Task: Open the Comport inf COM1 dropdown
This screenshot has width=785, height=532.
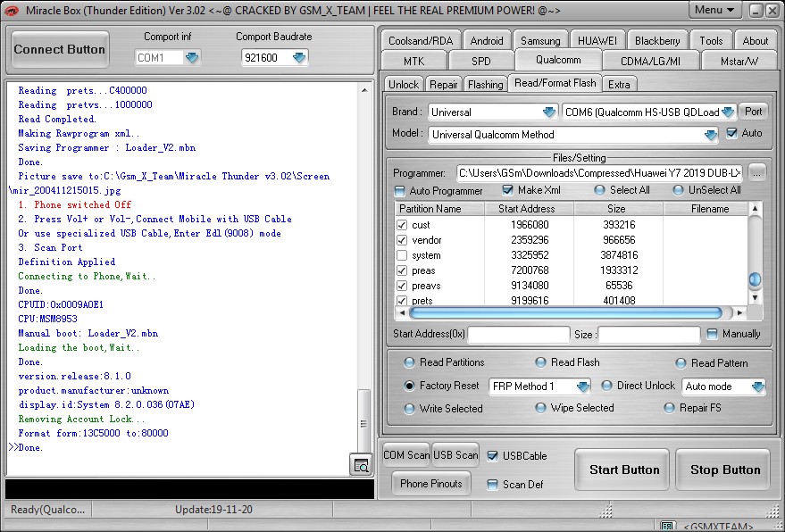Action: 192,57
